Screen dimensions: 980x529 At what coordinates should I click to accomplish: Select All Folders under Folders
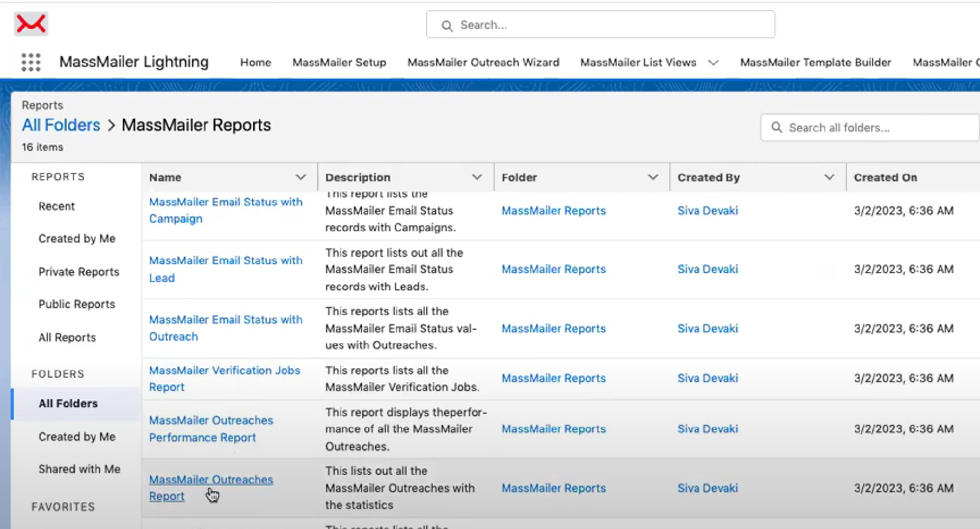click(x=68, y=404)
